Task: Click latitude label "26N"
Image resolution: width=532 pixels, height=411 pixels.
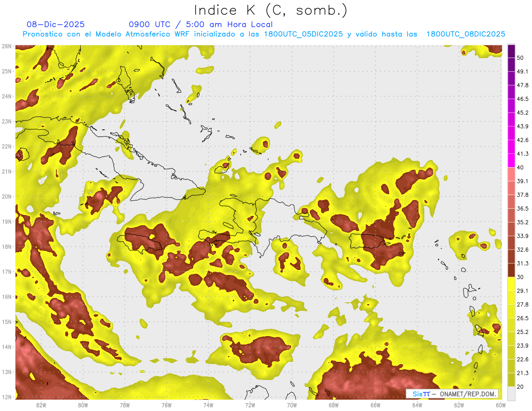Action: 7,46
